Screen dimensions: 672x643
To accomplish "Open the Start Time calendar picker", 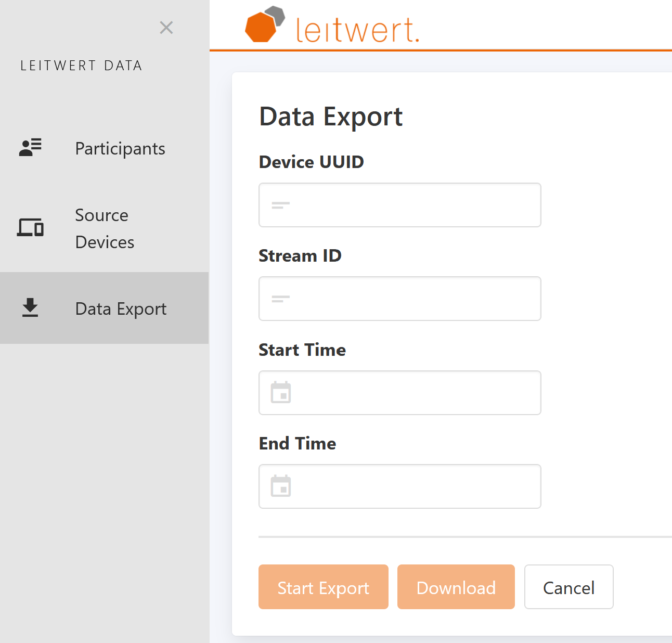I will 281,393.
